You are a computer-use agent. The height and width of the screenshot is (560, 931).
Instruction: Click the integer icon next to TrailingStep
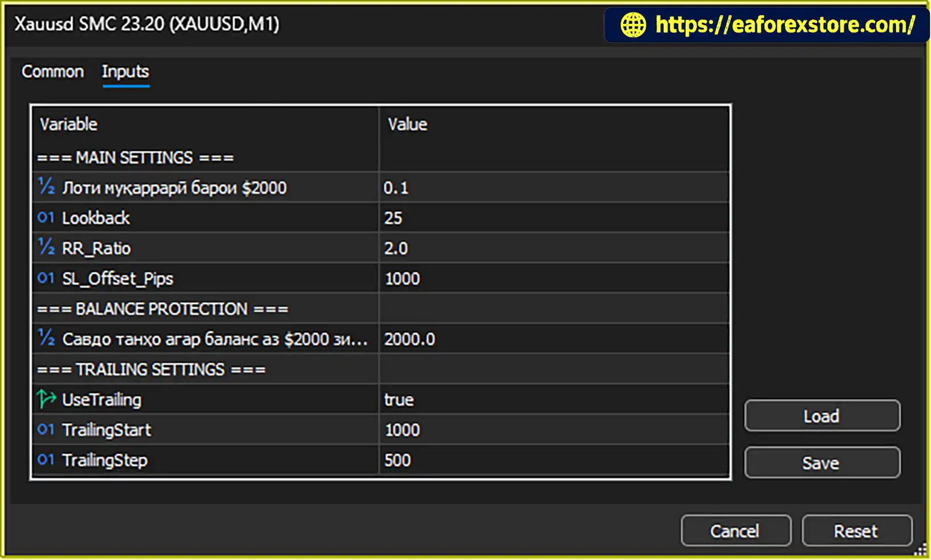(46, 459)
